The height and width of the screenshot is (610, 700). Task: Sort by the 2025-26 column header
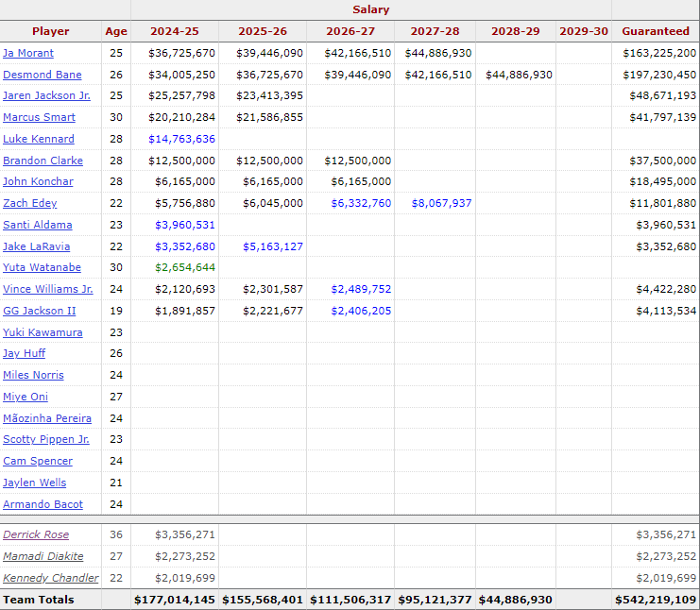[x=263, y=31]
